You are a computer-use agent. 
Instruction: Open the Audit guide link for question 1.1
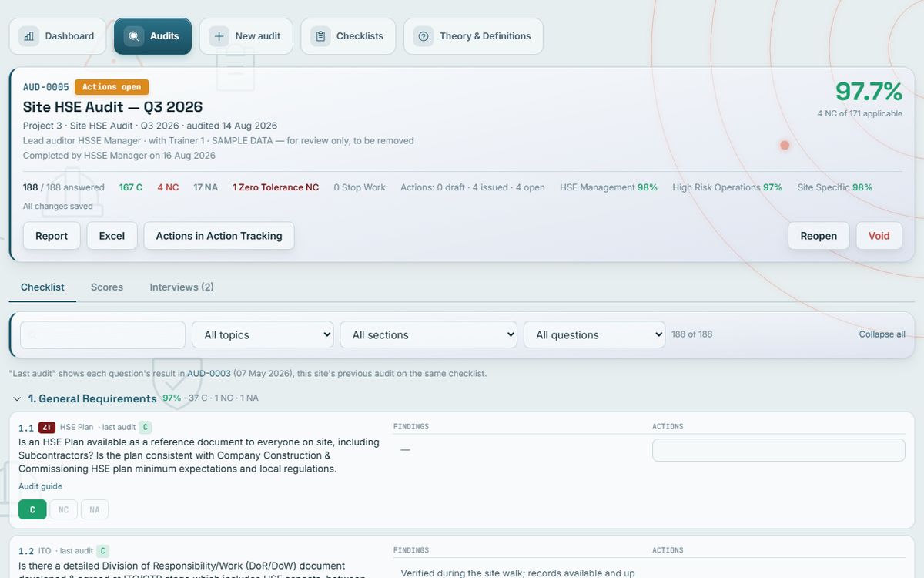[40, 486]
